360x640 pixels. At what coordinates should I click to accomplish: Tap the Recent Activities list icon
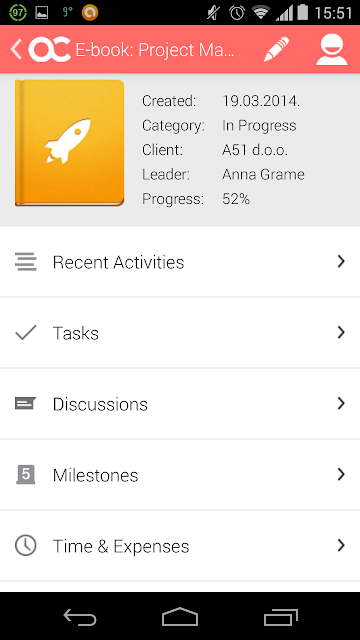click(26, 262)
